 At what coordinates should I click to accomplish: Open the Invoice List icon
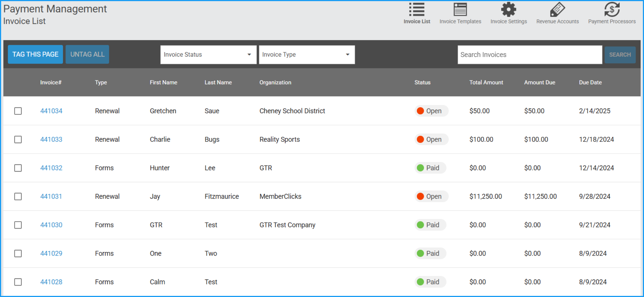(417, 10)
